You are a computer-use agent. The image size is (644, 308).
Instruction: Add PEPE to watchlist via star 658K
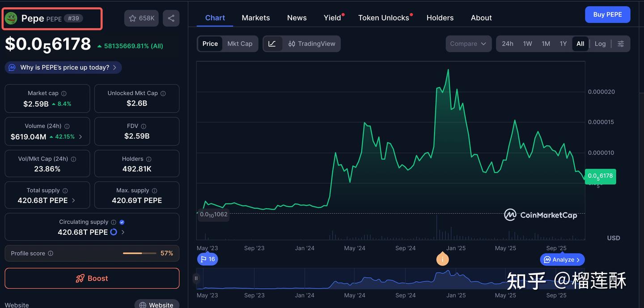(x=141, y=18)
